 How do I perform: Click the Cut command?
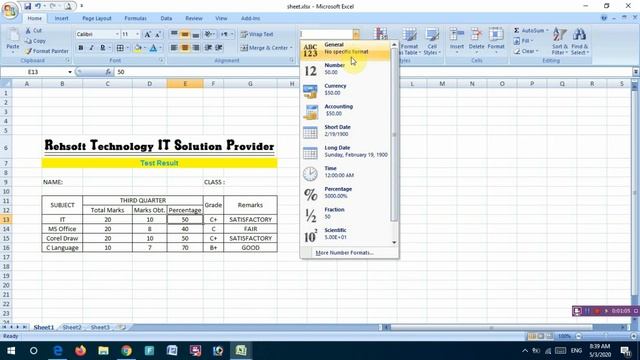[33, 31]
